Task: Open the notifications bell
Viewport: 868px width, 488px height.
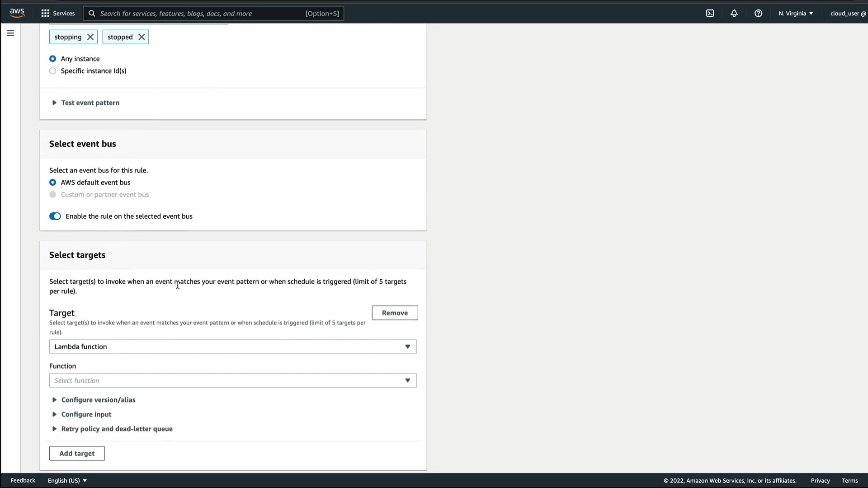Action: point(734,13)
